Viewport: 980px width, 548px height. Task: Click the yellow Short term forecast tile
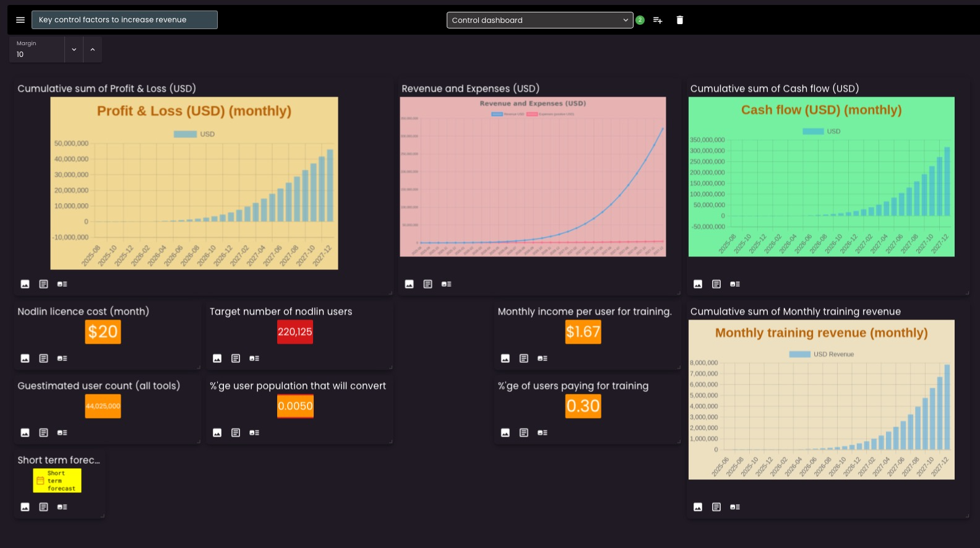click(x=57, y=481)
